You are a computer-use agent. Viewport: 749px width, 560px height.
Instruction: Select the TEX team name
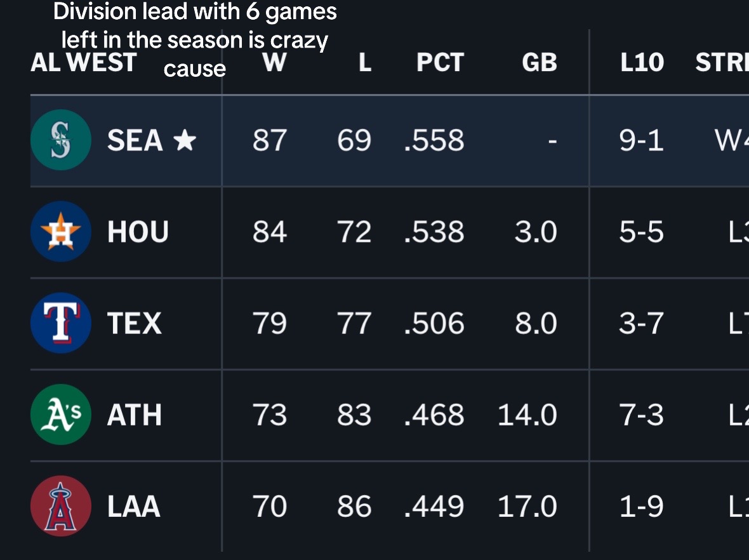pyautogui.click(x=134, y=323)
